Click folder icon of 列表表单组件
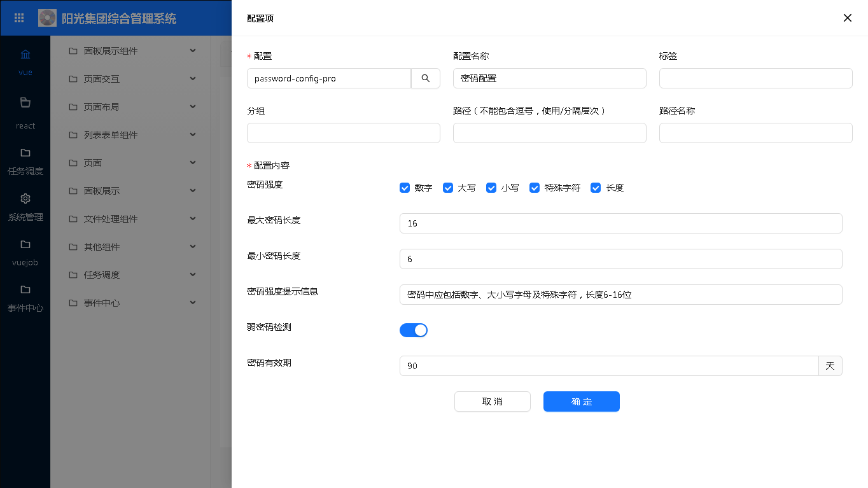868x488 pixels. point(73,135)
